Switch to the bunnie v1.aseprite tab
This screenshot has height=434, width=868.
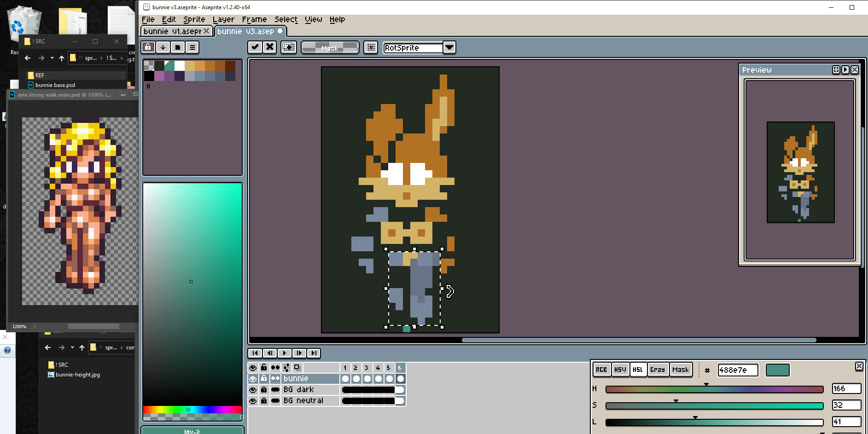click(172, 31)
